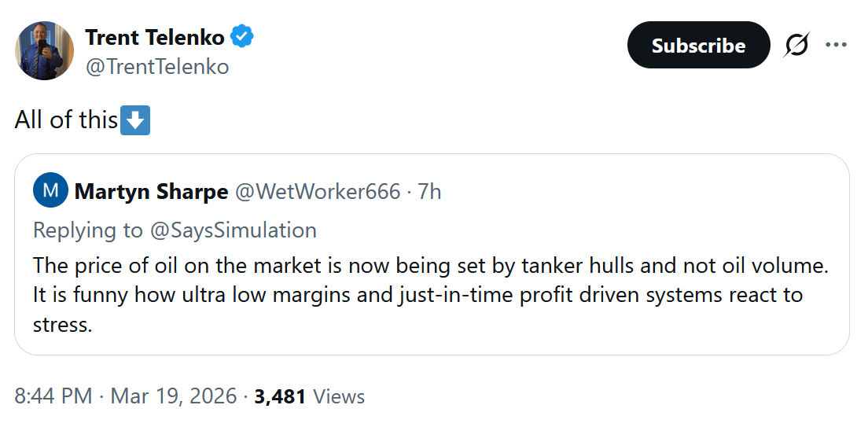The image size is (868, 427).
Task: Click the @WetWorker666 handle
Action: [318, 191]
